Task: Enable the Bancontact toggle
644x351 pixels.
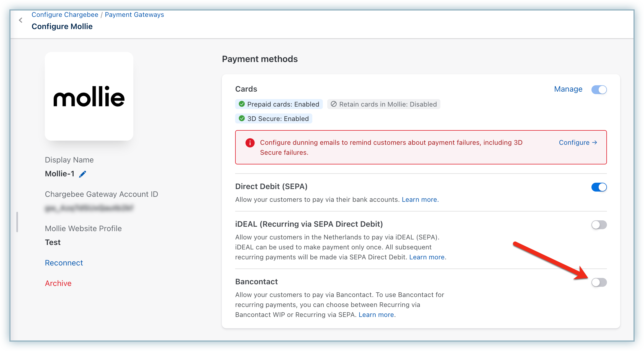Action: [599, 282]
